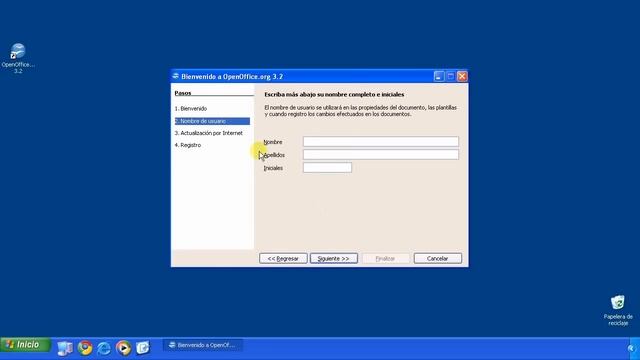Minimize the Bienvenido a OpenOffice.org window
Viewport: 640px width, 360px height.
point(439,76)
